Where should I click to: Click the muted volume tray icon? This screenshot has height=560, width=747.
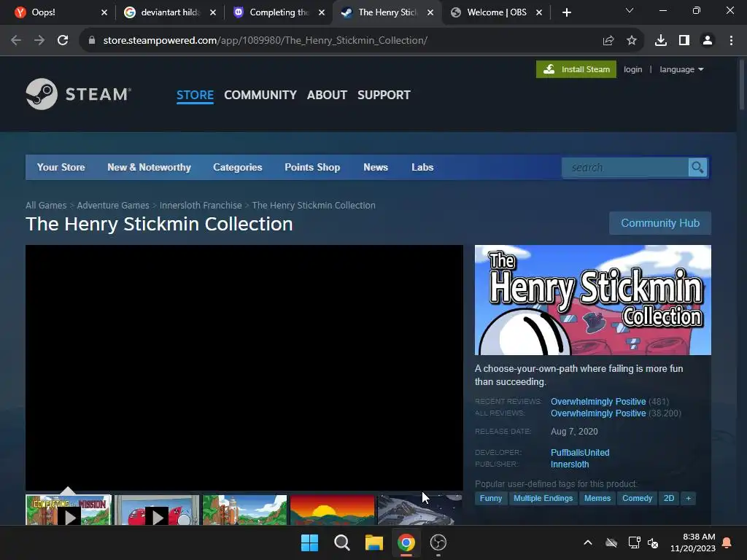pos(653,542)
